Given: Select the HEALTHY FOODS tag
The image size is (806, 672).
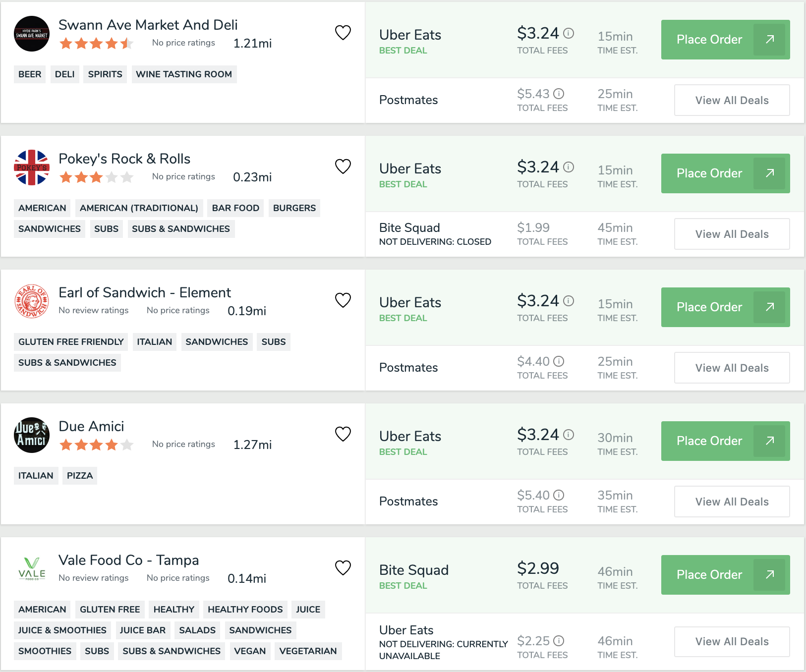Looking at the screenshot, I should point(245,610).
